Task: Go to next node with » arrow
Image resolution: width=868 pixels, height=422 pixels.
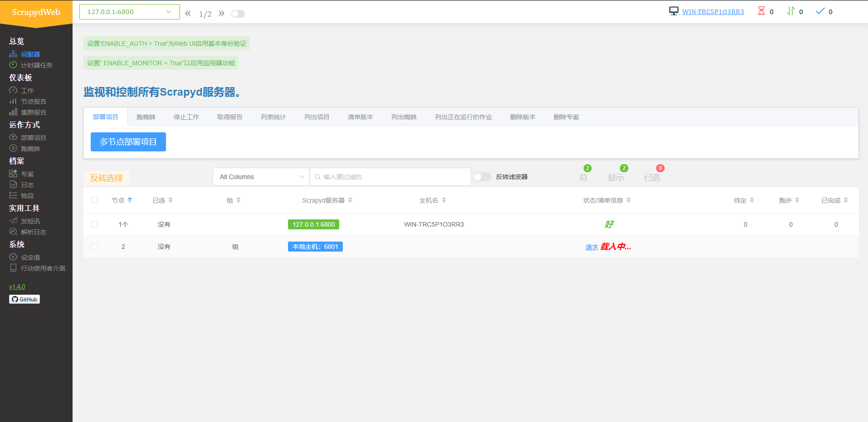Action: 221,13
